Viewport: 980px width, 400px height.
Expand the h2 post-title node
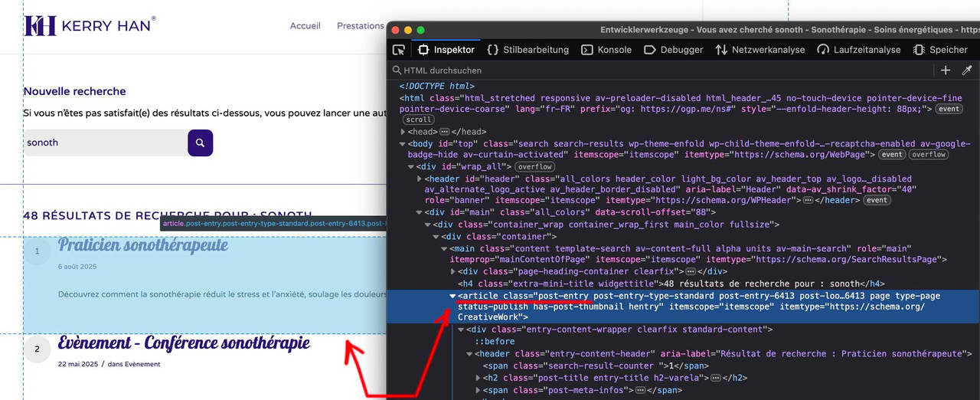479,378
